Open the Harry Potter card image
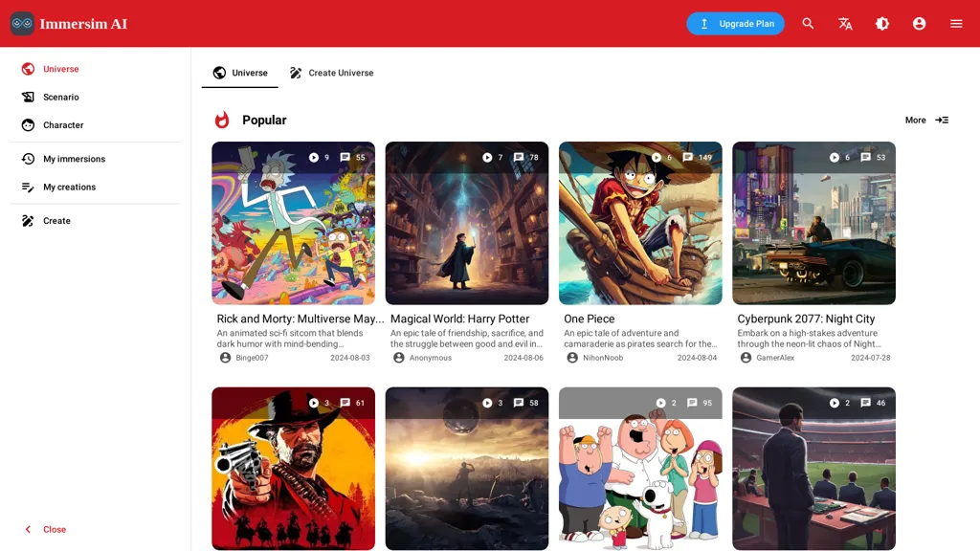Image resolution: width=980 pixels, height=551 pixels. (x=467, y=223)
